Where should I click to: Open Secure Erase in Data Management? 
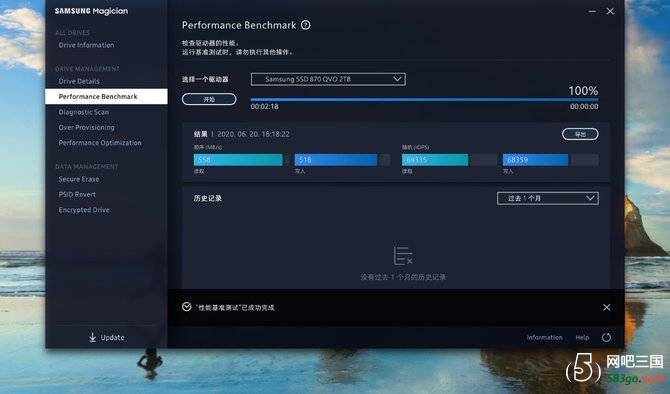(79, 179)
